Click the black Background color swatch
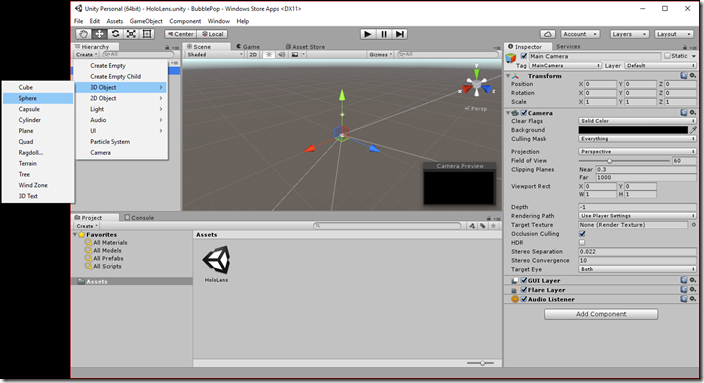 click(633, 130)
